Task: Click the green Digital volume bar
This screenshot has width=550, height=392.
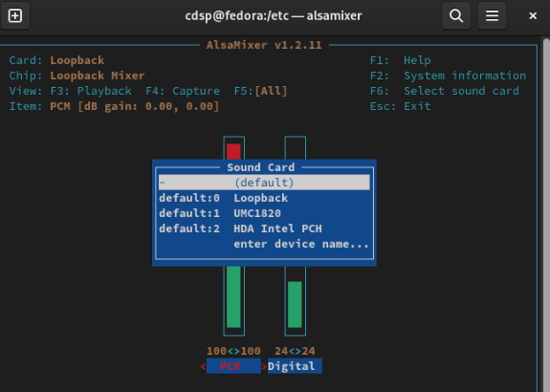Action: point(295,304)
